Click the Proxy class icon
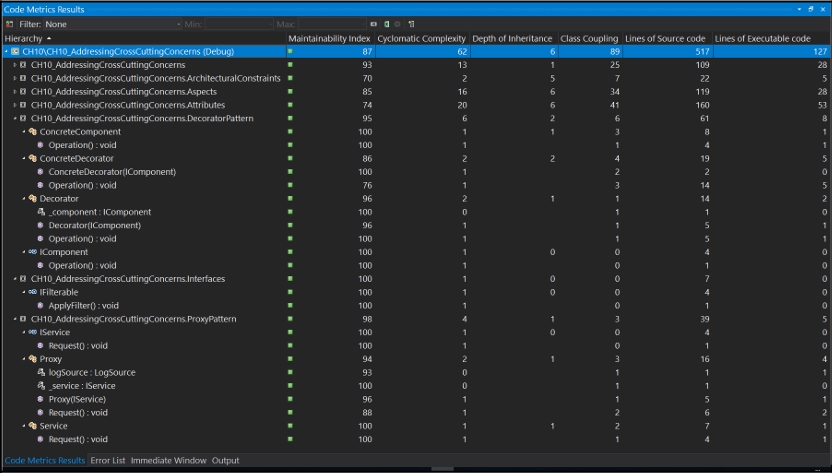Screen dimensions: 832x475 33,359
